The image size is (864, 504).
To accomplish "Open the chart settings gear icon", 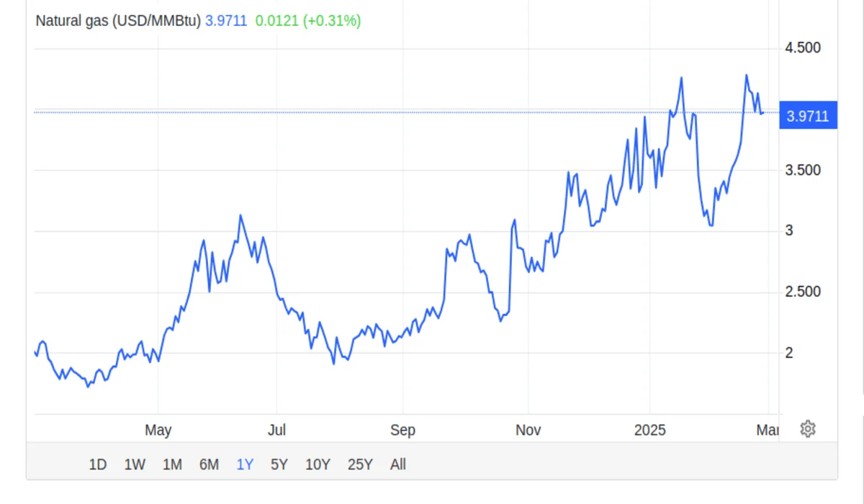I will coord(807,429).
